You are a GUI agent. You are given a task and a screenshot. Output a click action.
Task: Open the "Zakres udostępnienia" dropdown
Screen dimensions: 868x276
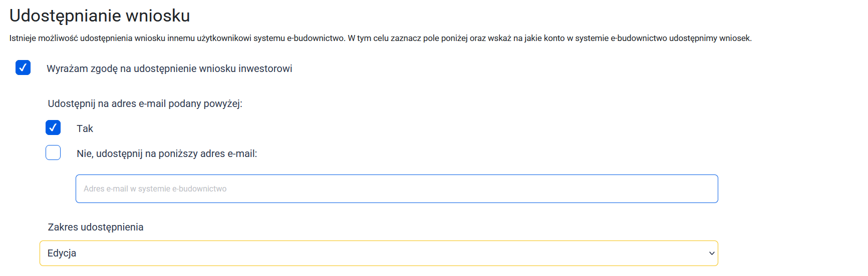click(x=379, y=253)
